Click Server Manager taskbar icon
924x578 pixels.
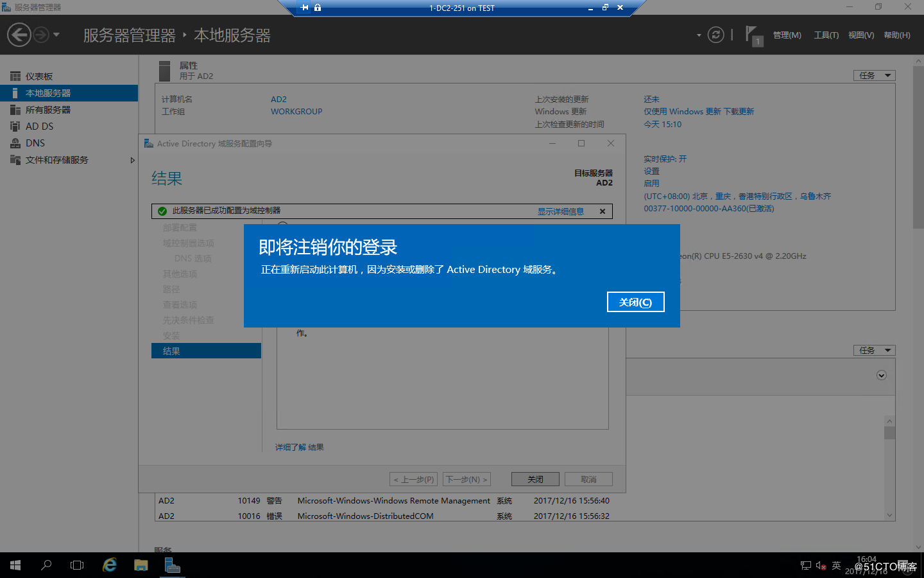(172, 565)
